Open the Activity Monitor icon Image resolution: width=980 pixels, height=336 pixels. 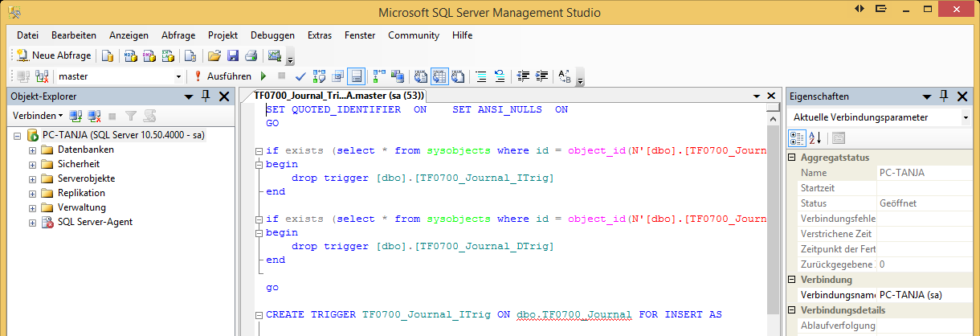275,55
